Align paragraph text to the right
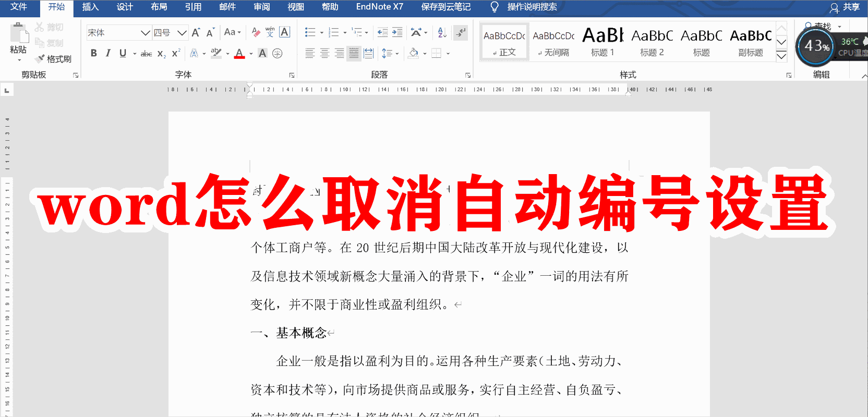 [339, 53]
